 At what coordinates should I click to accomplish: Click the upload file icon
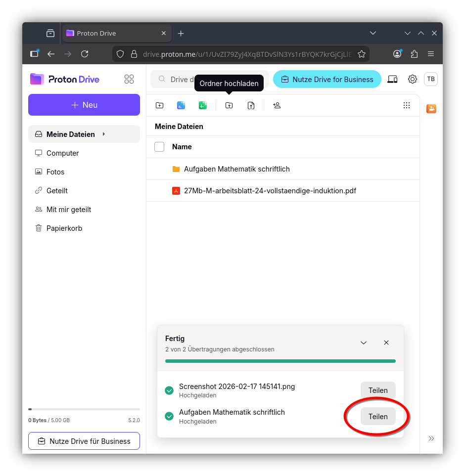click(251, 105)
